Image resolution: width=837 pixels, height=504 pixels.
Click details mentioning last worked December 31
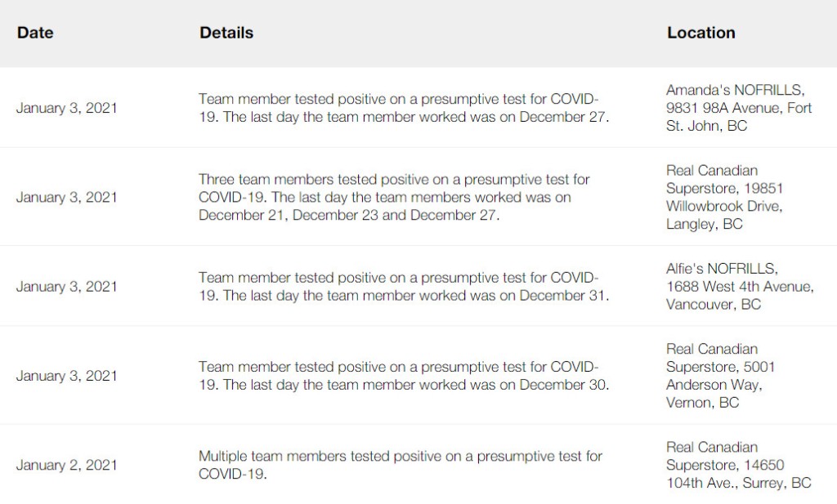click(404, 287)
